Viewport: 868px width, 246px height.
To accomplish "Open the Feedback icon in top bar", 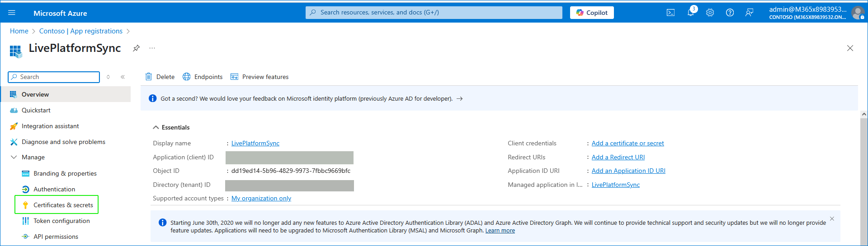I will (x=749, y=13).
